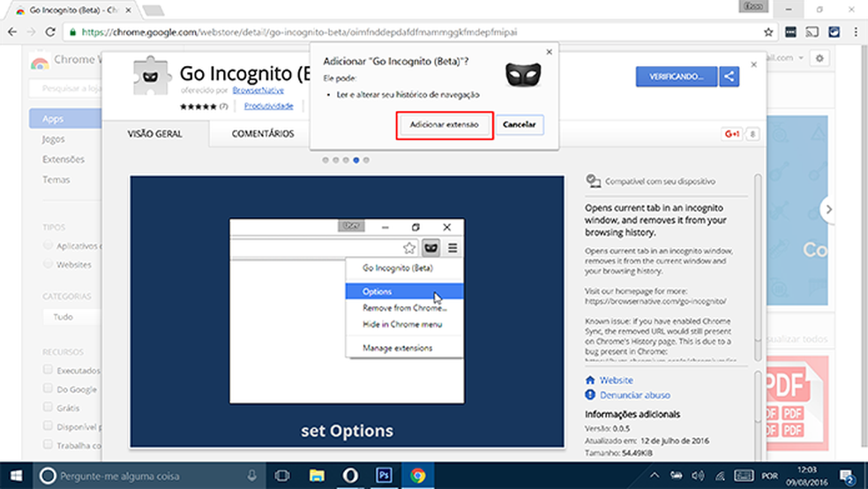Click the blue extension icon in toolbar
This screenshot has height=489, width=868.
834,32
